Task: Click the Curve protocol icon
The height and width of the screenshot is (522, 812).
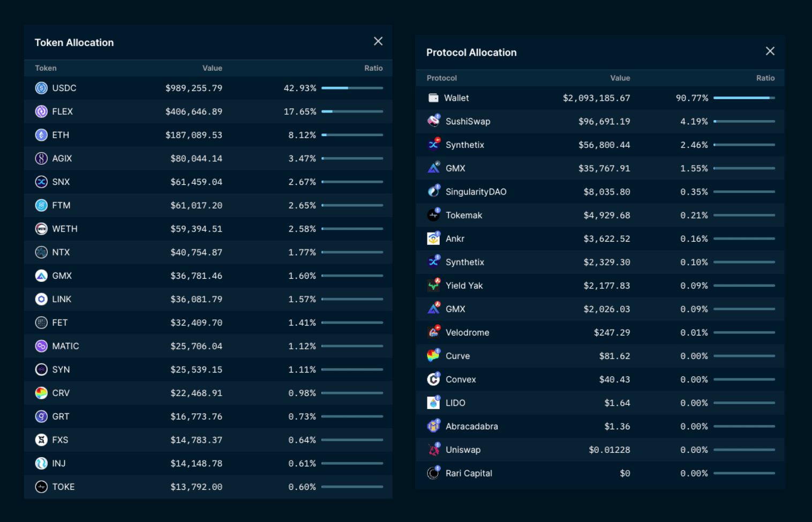Action: point(434,356)
